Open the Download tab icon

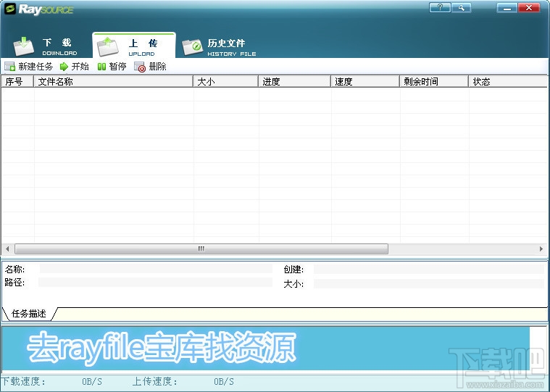click(x=23, y=46)
